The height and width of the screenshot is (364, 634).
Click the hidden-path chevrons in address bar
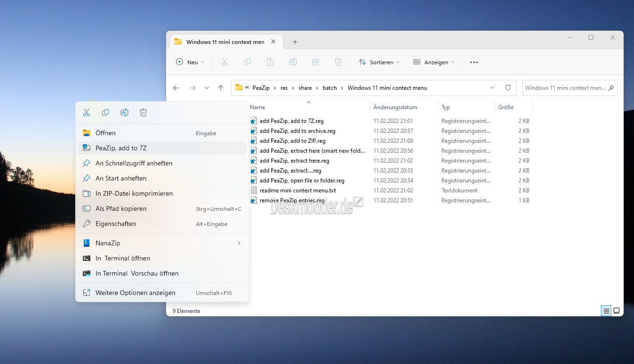(x=247, y=87)
